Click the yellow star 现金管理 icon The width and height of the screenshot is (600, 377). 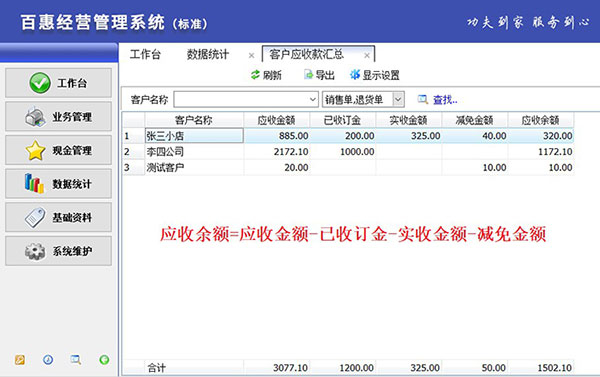[x=35, y=150]
